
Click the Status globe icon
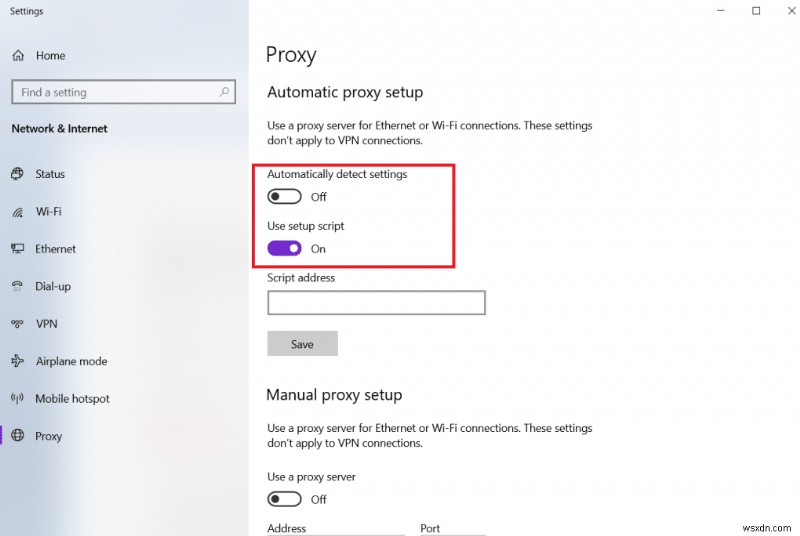pos(17,174)
